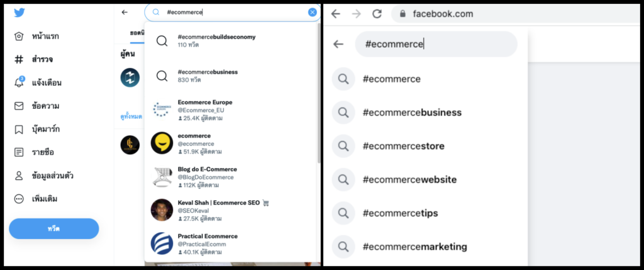Click Keval Shah's profile avatar

pos(162,210)
